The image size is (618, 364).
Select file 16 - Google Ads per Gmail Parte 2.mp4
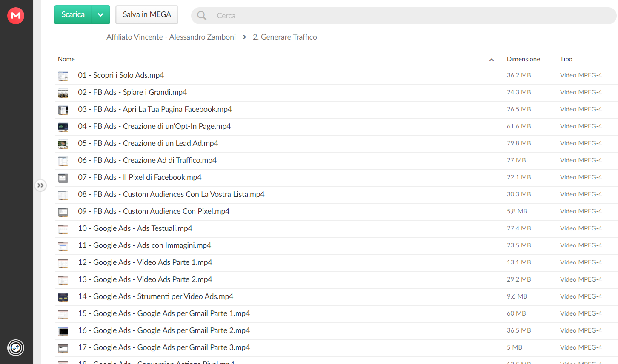(164, 330)
